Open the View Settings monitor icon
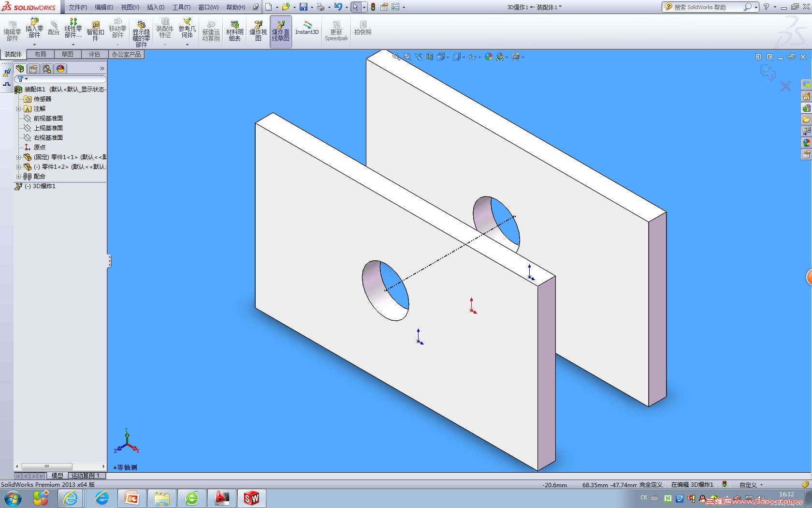Image resolution: width=812 pixels, height=508 pixels. click(x=517, y=57)
